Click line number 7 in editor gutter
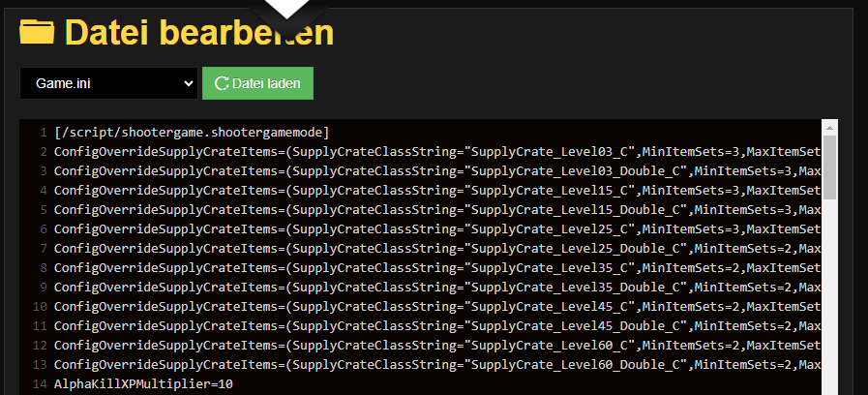 tap(44, 249)
